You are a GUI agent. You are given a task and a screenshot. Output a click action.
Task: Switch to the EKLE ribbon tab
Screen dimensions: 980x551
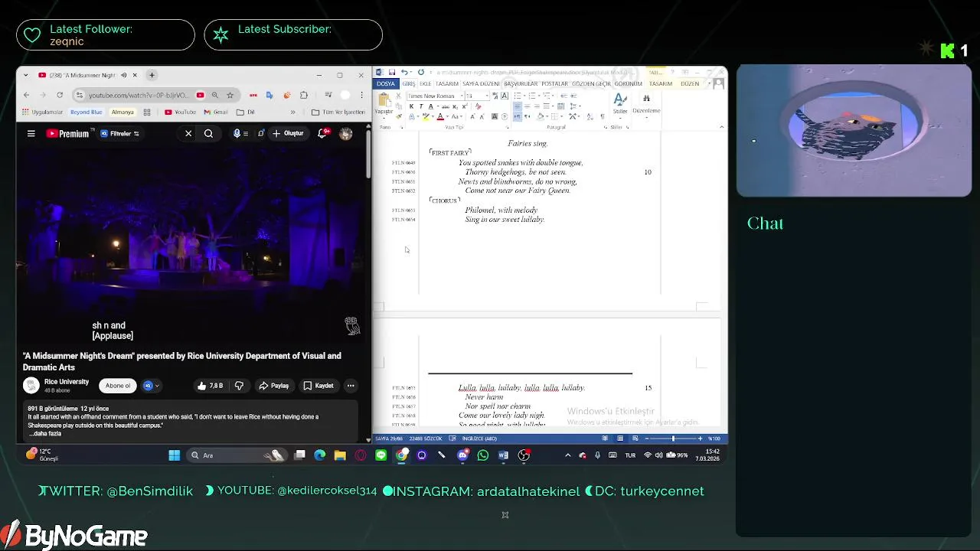point(426,83)
